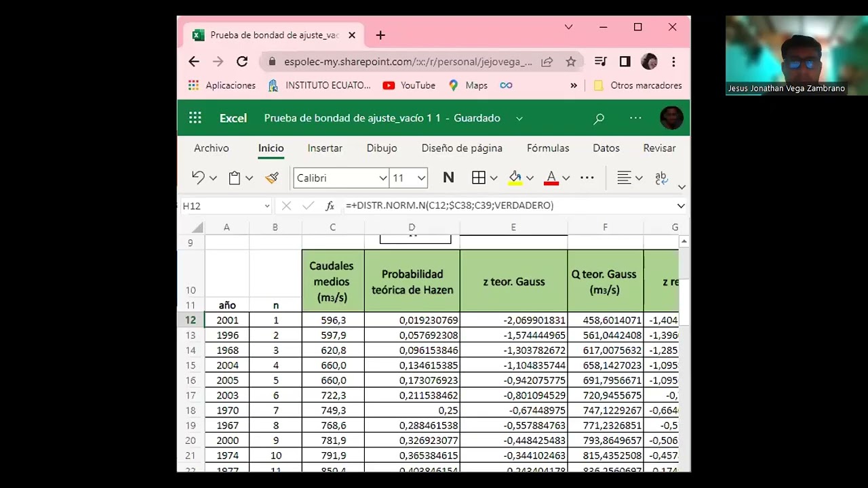Screen dimensions: 868x488
Task: Open more font options ellipsis
Action: [x=587, y=178]
